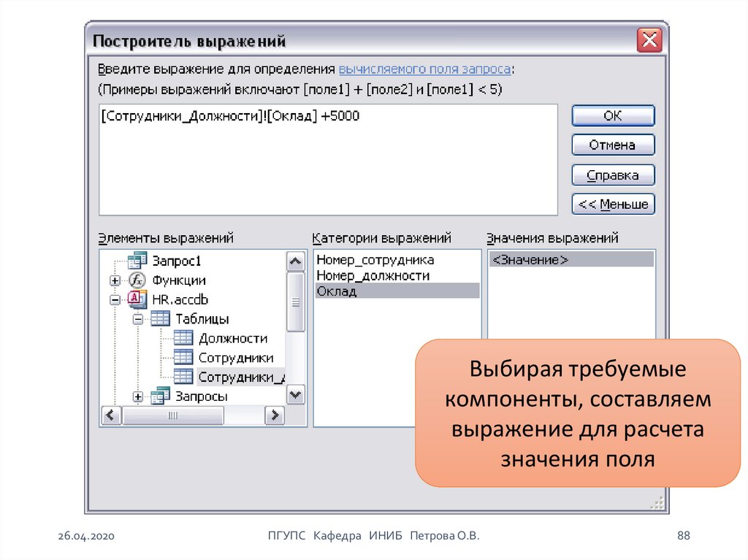
Task: Click the Запросы group icon
Action: tap(160, 396)
